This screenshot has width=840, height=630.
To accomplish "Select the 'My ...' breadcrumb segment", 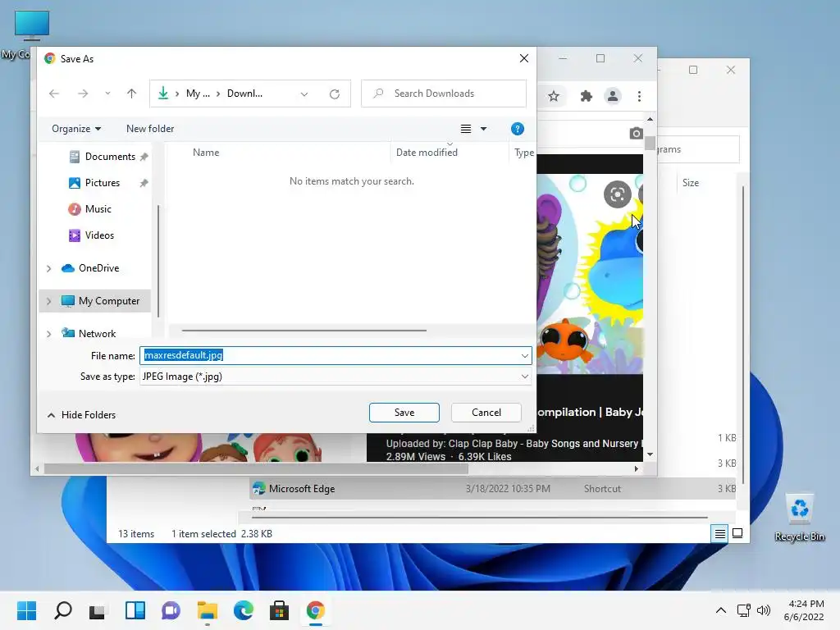I will click(198, 94).
